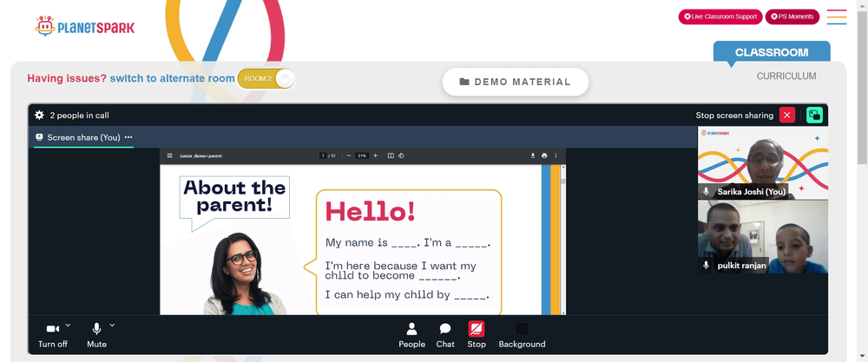The image size is (868, 362).
Task: Select the CURRICULUM tab
Action: coord(786,76)
